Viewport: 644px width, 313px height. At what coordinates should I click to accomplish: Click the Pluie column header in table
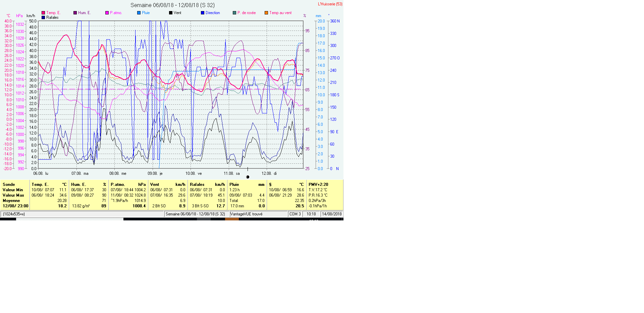click(x=234, y=185)
